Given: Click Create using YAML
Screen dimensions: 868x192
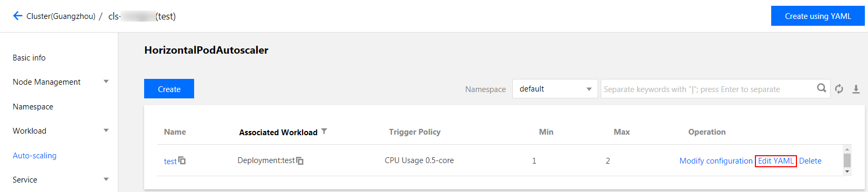Looking at the screenshot, I should point(817,16).
